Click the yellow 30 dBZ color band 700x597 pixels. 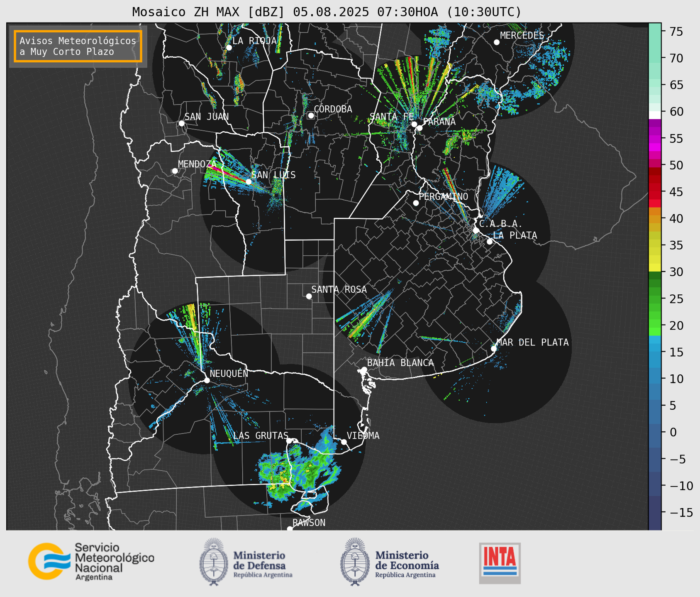655,268
